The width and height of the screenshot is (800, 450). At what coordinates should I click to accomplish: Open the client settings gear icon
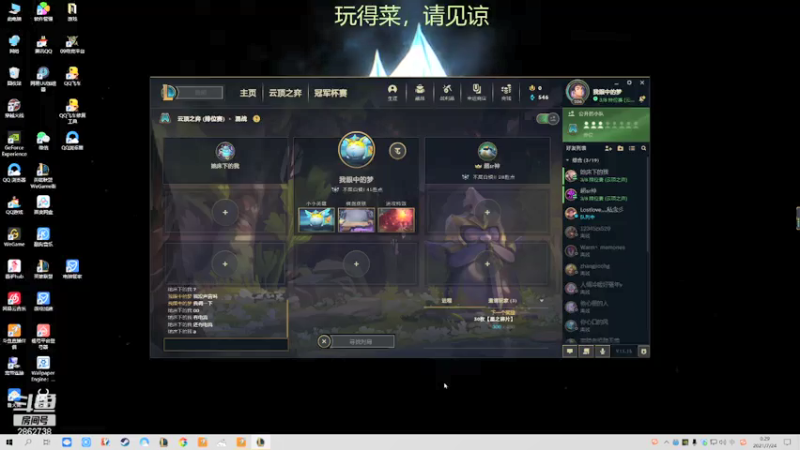click(630, 83)
